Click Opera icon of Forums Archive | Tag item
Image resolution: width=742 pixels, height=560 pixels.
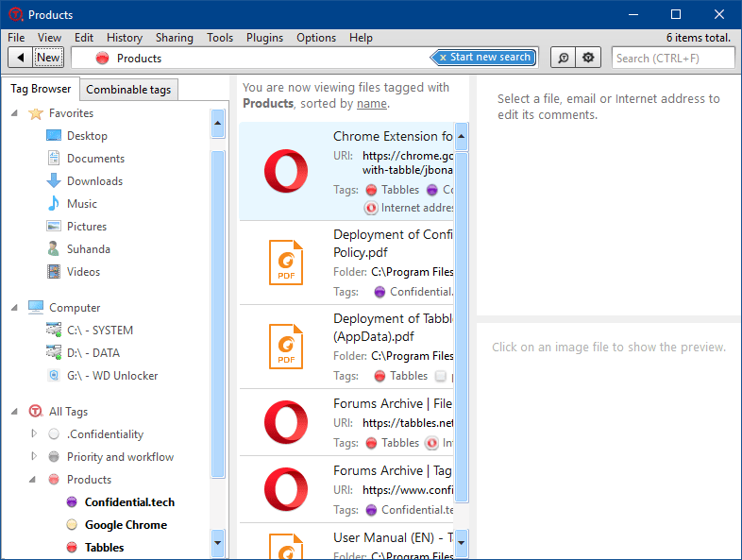pos(286,489)
